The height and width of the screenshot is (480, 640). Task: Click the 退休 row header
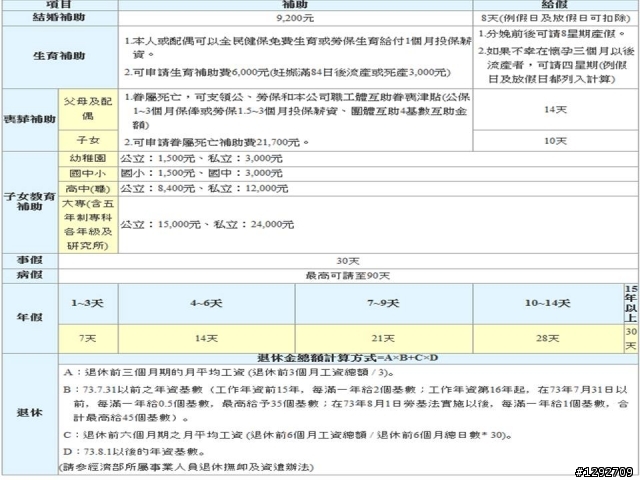coord(30,413)
